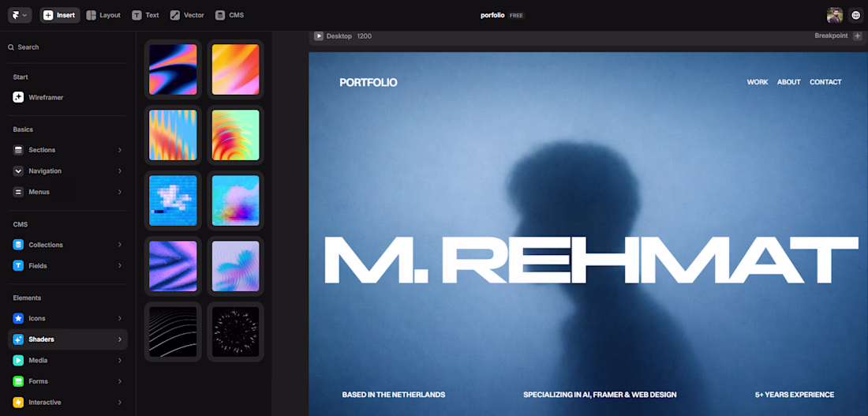Click the Interactive lightning icon
This screenshot has height=416, width=868.
coord(18,403)
